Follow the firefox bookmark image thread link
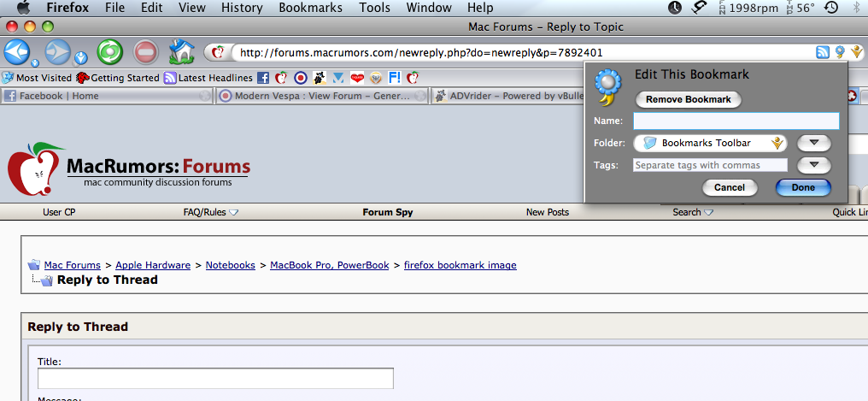 460,265
